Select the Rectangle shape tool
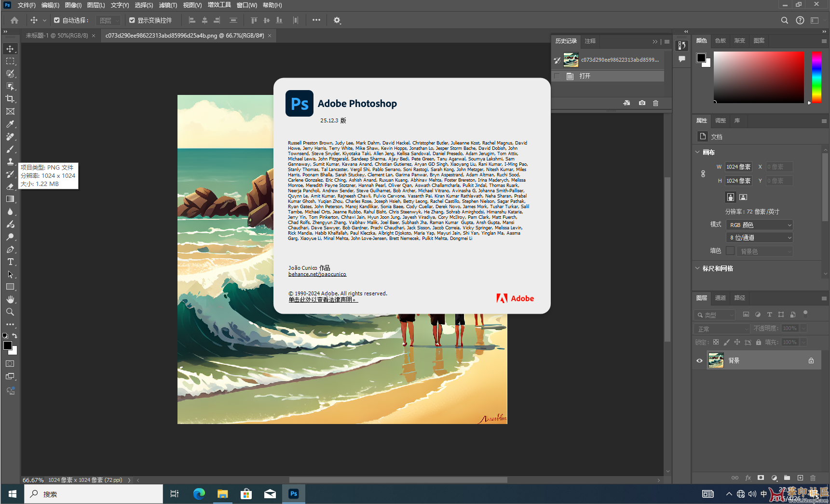The image size is (830, 504). pyautogui.click(x=10, y=287)
